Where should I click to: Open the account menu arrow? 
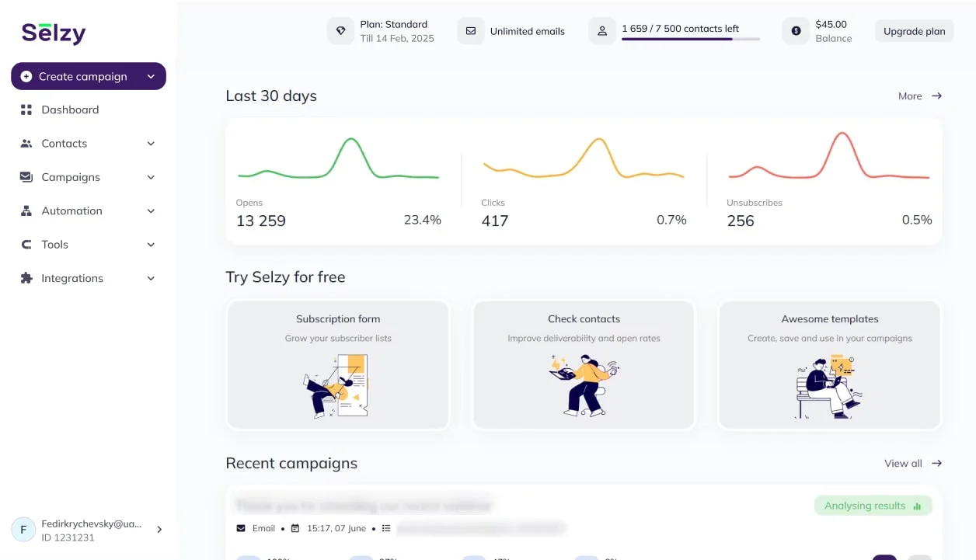click(x=159, y=530)
